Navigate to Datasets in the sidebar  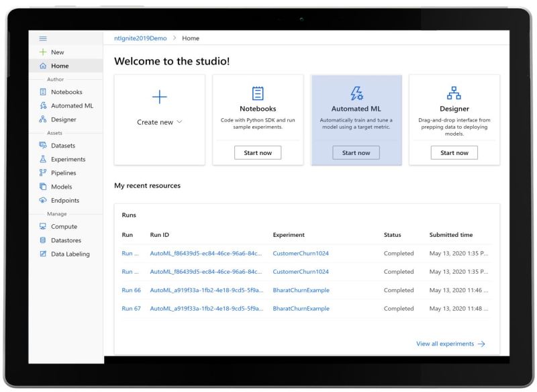(x=66, y=145)
